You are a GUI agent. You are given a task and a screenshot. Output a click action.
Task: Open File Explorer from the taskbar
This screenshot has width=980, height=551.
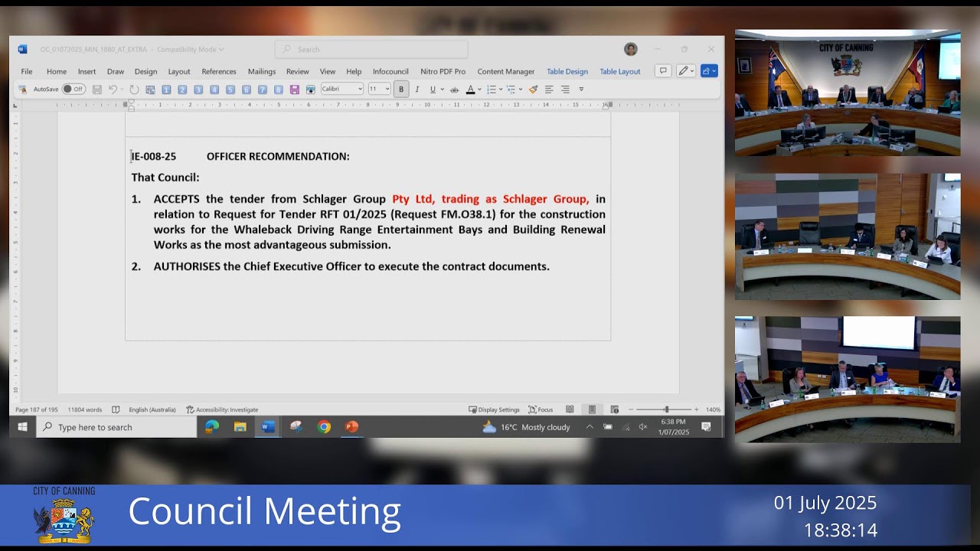240,427
